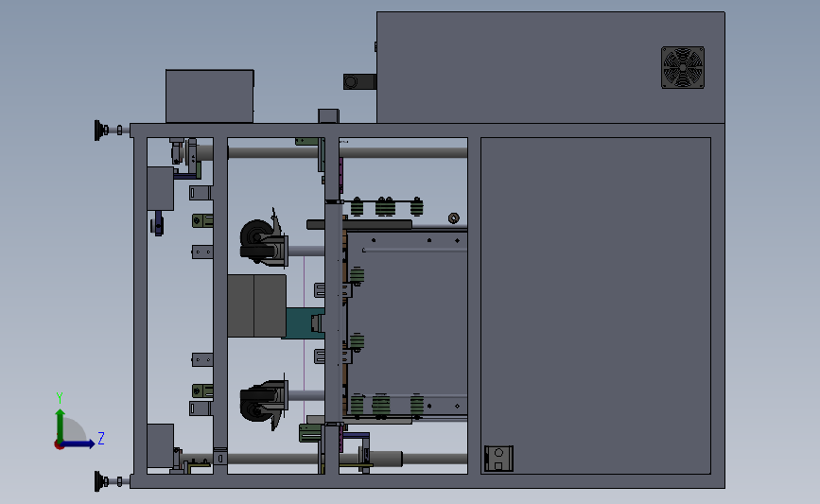Click the red origin ball of the triad

(x=59, y=445)
